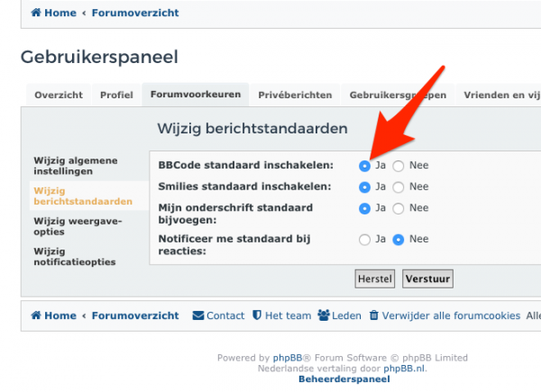Screen dimensions: 541x392
Task: Click the envelope Contact icon in footer
Action: pos(198,315)
